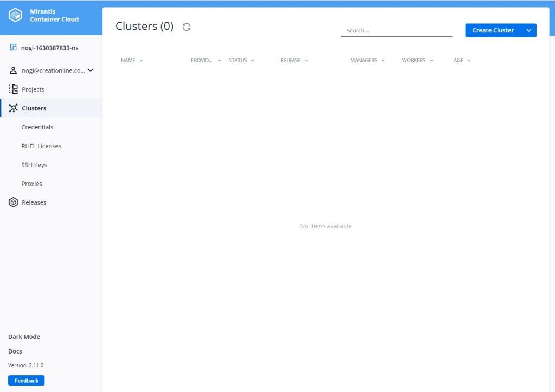Viewport: 555px width, 392px height.
Task: Sort by the STATUS column arrow
Action: click(253, 61)
